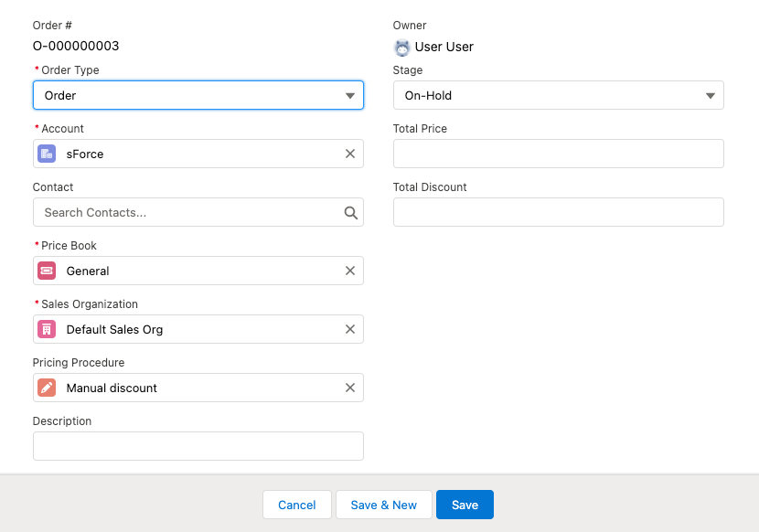
Task: Focus the Search Contacts input field
Action: 187,212
